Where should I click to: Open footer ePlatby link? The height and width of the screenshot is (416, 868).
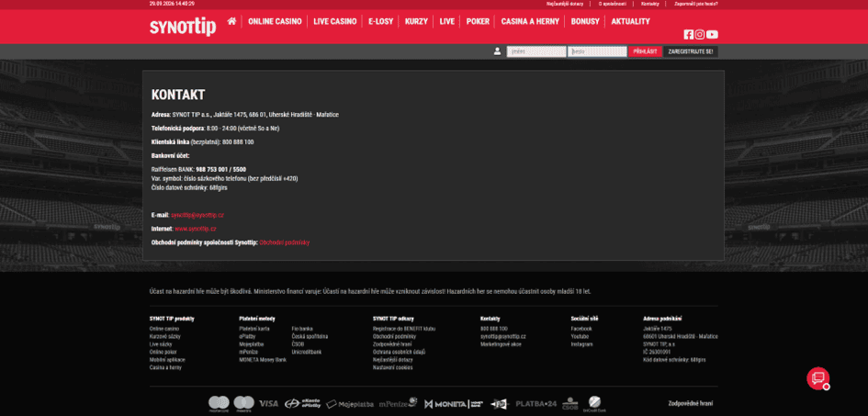(x=247, y=336)
